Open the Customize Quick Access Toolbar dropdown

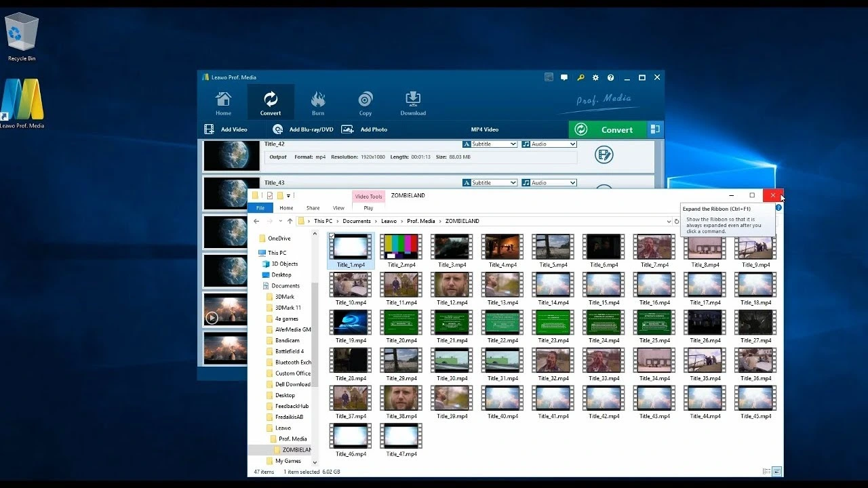[x=288, y=196]
